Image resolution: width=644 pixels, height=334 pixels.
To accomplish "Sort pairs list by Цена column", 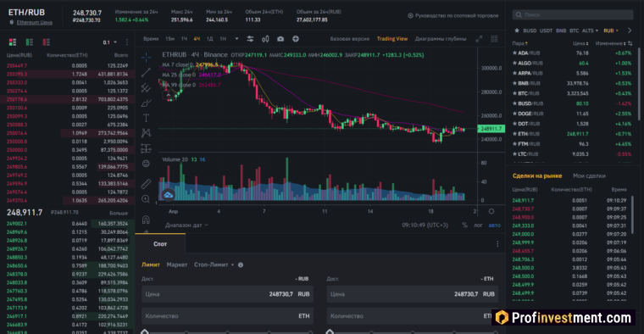I will point(580,43).
